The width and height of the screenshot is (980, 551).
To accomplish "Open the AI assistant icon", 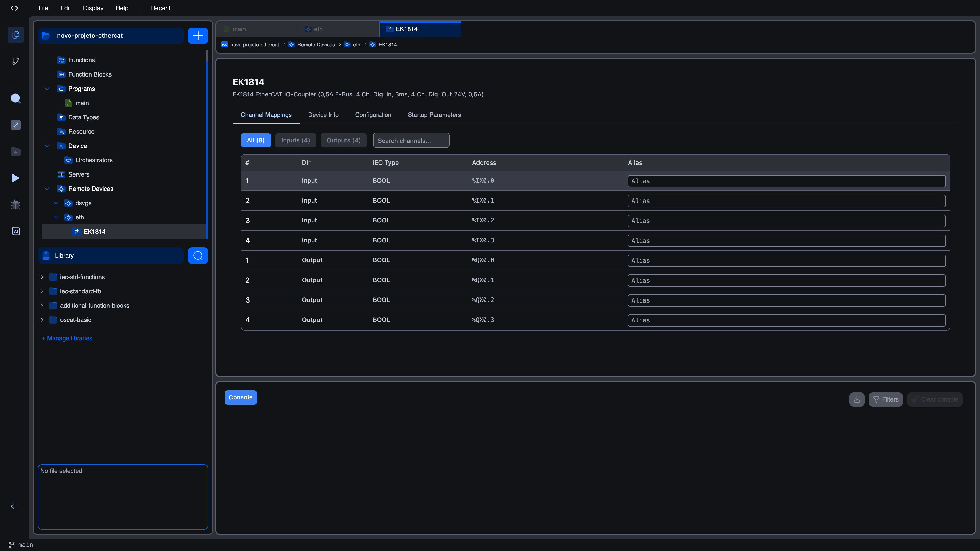I will 16,231.
